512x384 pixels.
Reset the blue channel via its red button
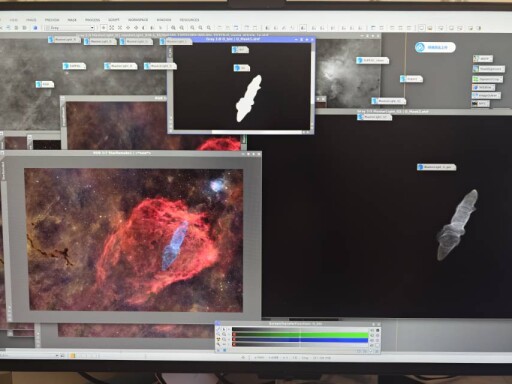(234, 340)
